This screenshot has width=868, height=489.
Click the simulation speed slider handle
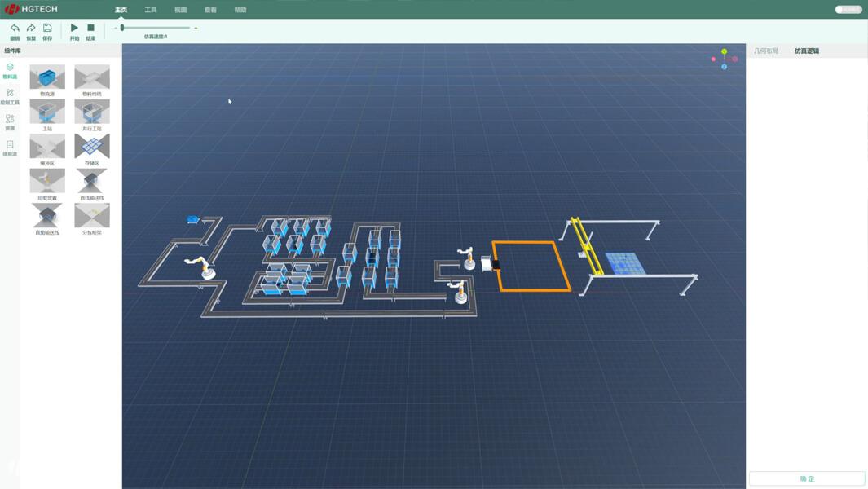point(122,28)
